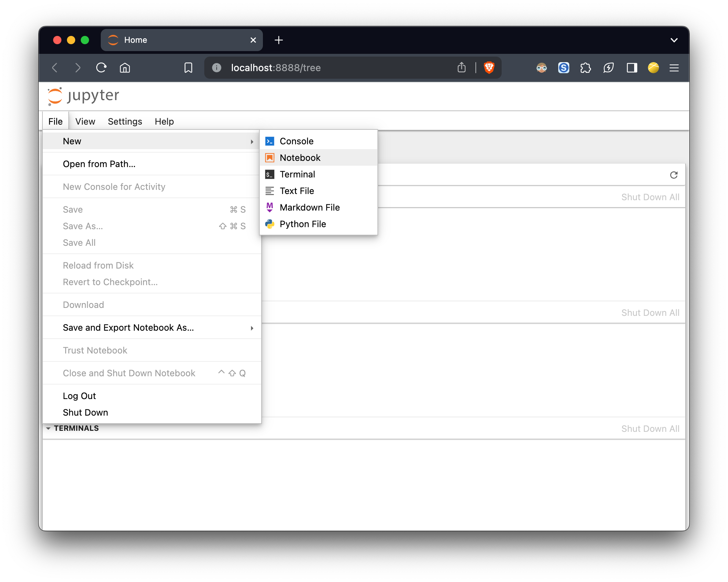Click the Brave Shields lion icon

coord(489,68)
